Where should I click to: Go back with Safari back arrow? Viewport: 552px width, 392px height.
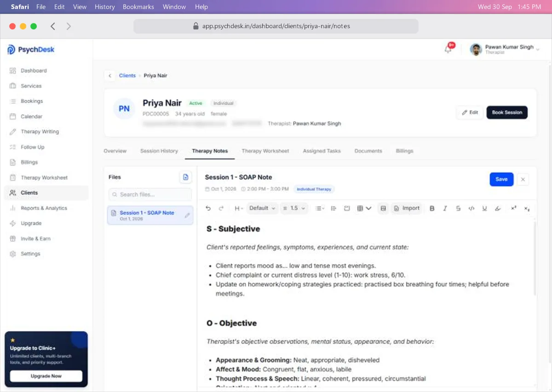point(52,26)
